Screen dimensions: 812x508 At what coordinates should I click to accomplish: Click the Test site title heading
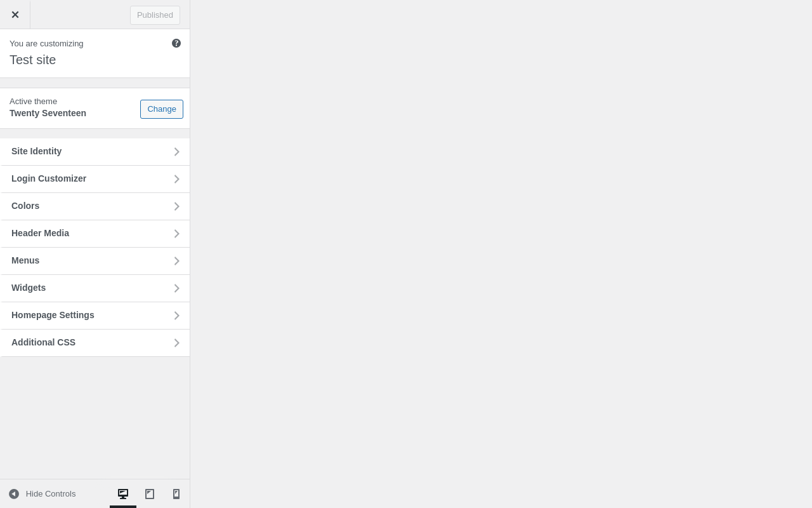(33, 60)
